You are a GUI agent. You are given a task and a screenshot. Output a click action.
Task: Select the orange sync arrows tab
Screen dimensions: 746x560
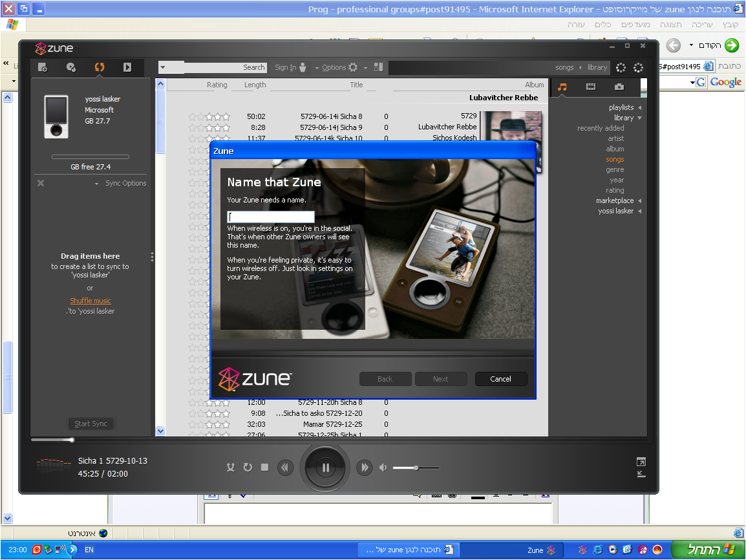[100, 67]
